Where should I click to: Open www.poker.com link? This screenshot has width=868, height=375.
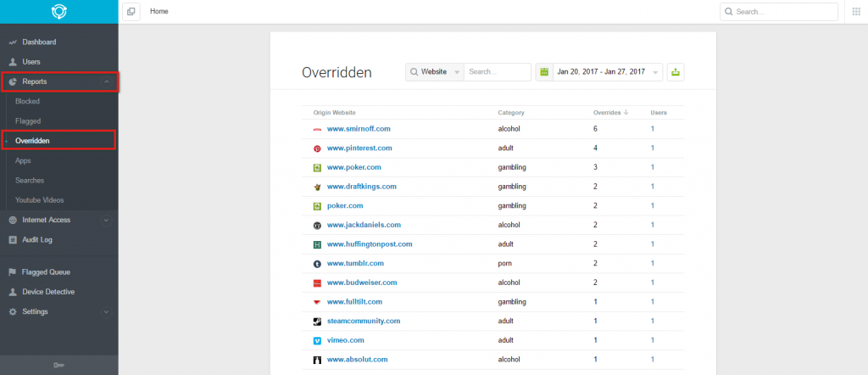(x=354, y=167)
